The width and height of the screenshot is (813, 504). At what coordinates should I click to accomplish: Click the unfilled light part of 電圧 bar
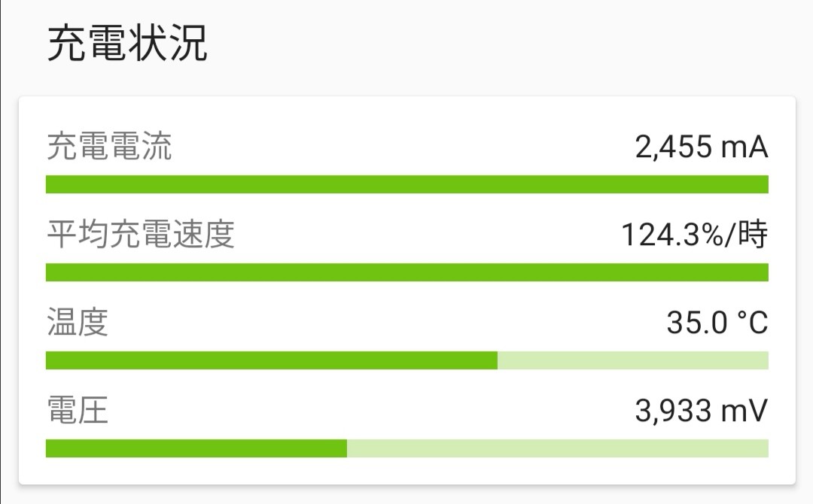point(557,448)
